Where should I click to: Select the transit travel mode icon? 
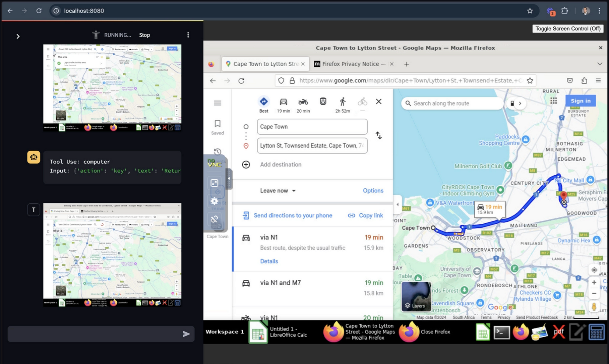[x=323, y=101]
